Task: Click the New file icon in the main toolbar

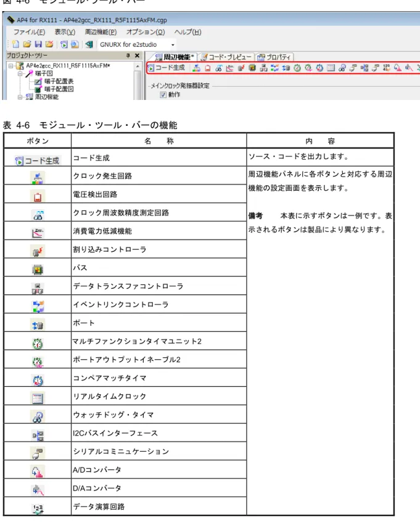Action: 15,44
